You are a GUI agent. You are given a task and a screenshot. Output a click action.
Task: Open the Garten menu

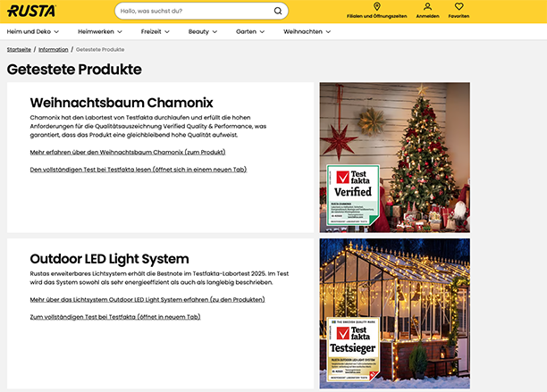[250, 31]
